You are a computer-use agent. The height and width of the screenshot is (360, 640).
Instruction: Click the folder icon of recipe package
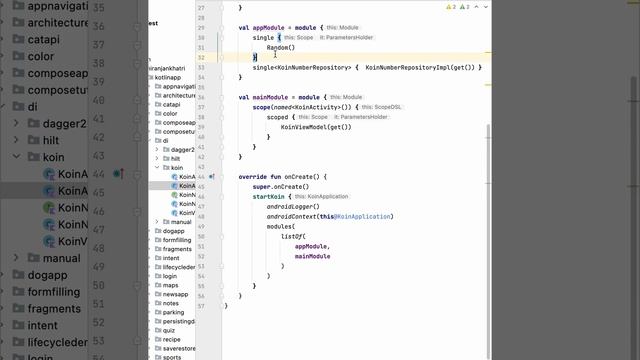click(158, 339)
